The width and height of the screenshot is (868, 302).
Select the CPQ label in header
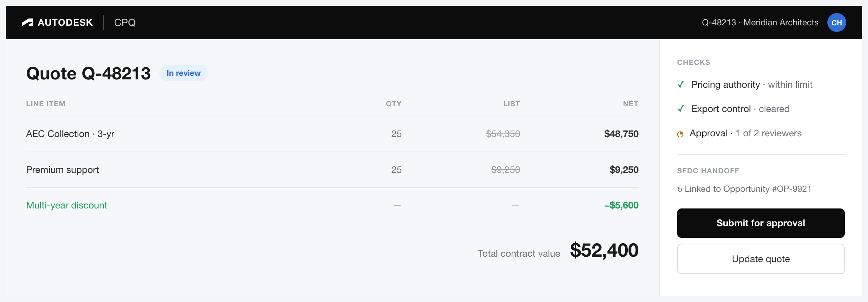125,22
